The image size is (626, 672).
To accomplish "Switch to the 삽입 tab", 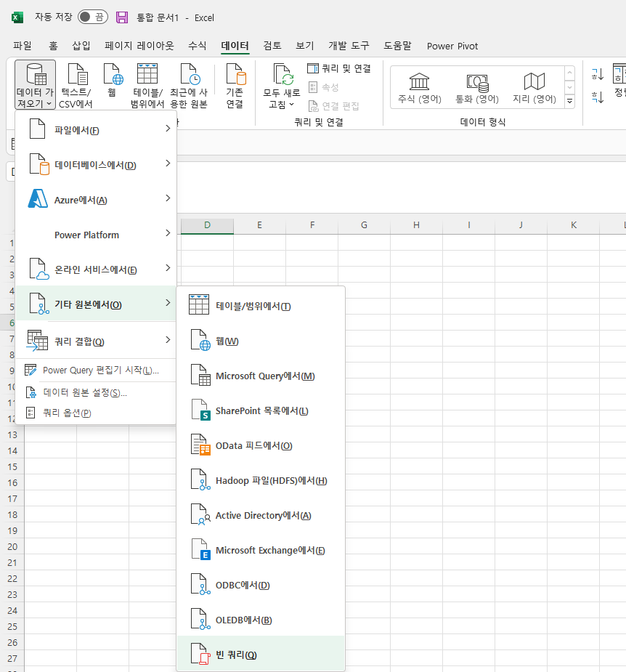I will click(x=81, y=46).
